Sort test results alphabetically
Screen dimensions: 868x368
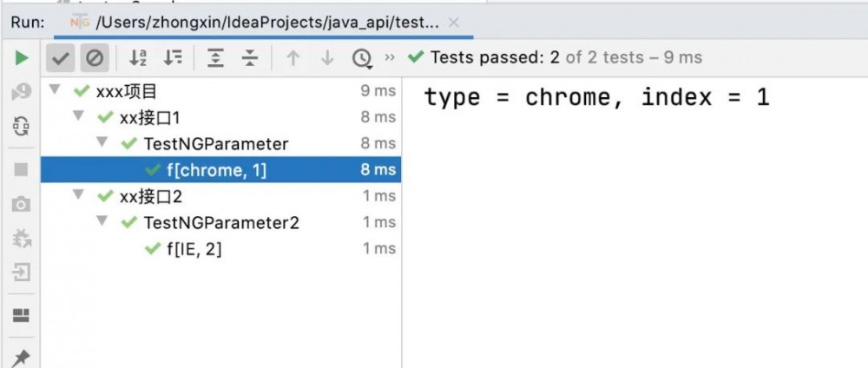(138, 58)
